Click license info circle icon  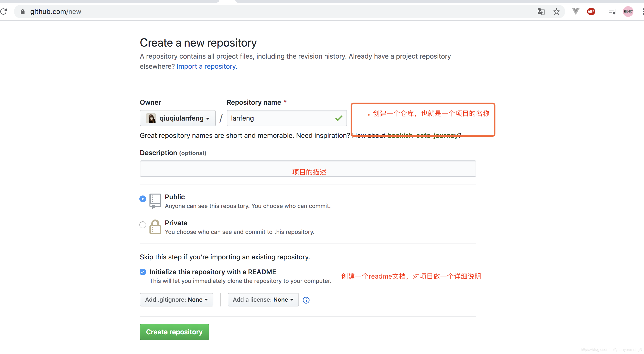[x=306, y=300]
